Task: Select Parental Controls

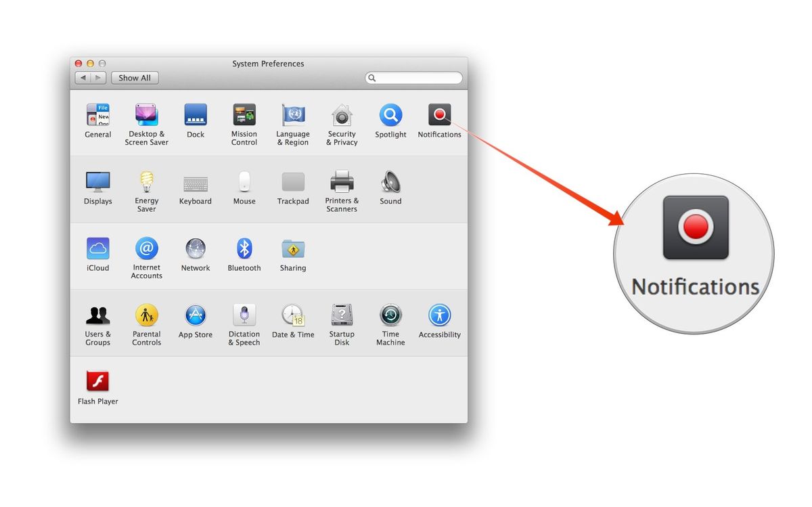Action: coord(147,314)
